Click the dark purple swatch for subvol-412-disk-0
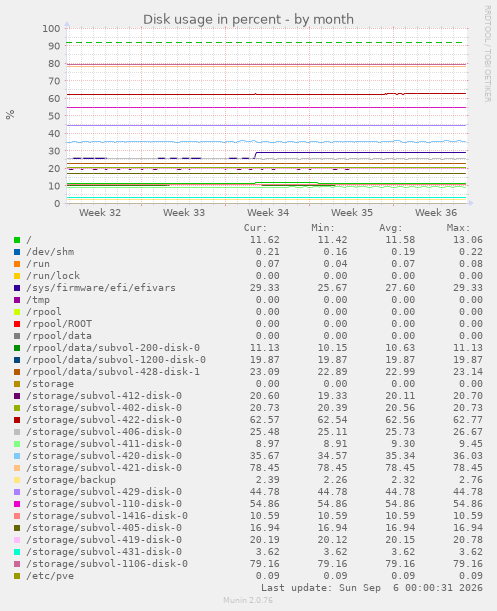 coord(17,396)
